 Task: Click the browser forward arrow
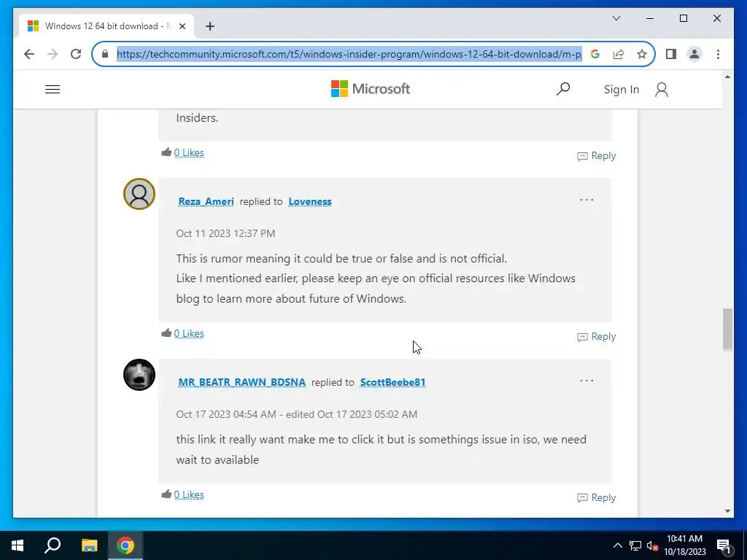(53, 54)
